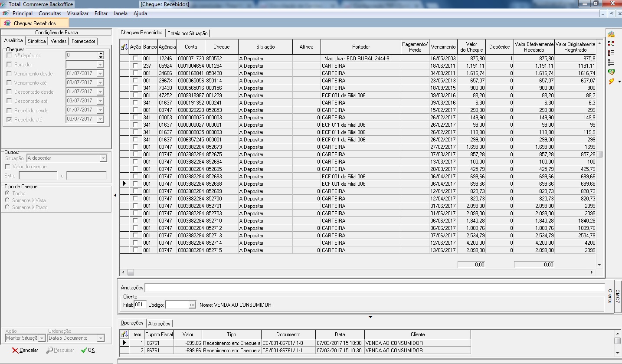
Task: Click the yellow lightning bolt icon
Action: [x=611, y=81]
